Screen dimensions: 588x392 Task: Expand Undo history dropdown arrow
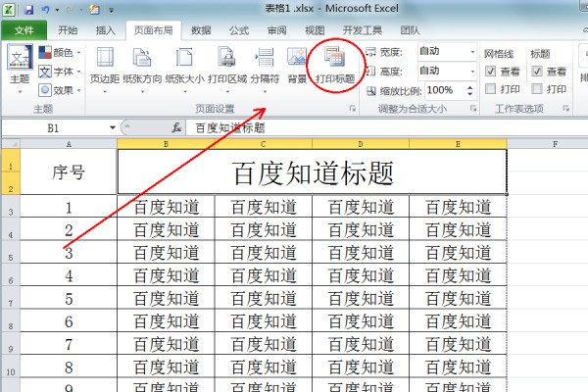coord(57,10)
